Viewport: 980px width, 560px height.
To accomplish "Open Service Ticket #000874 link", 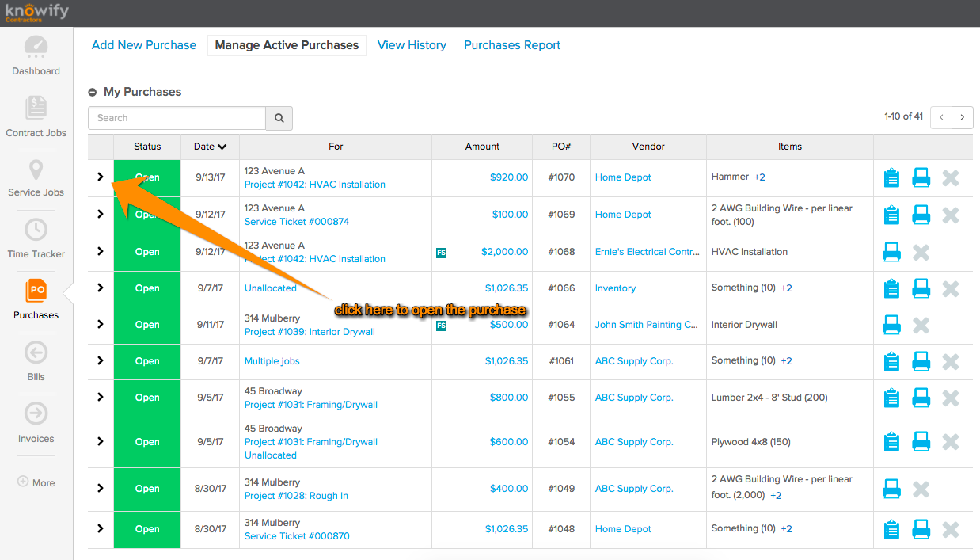I will [297, 222].
